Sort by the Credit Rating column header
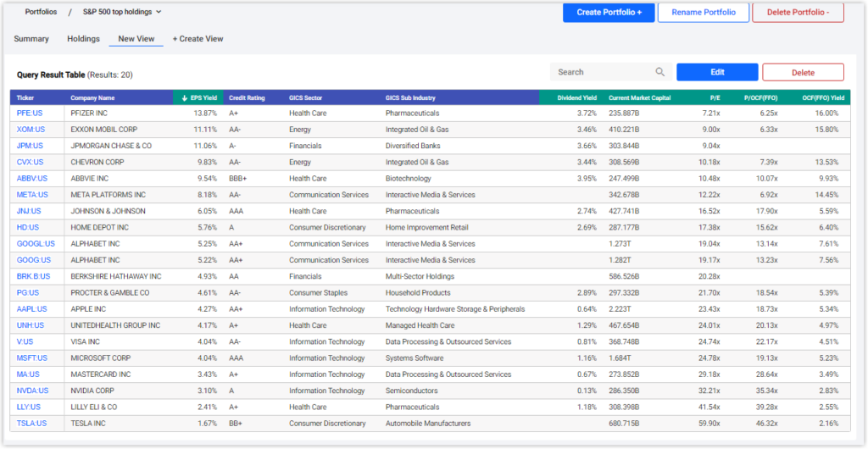868x449 pixels. 247,98
